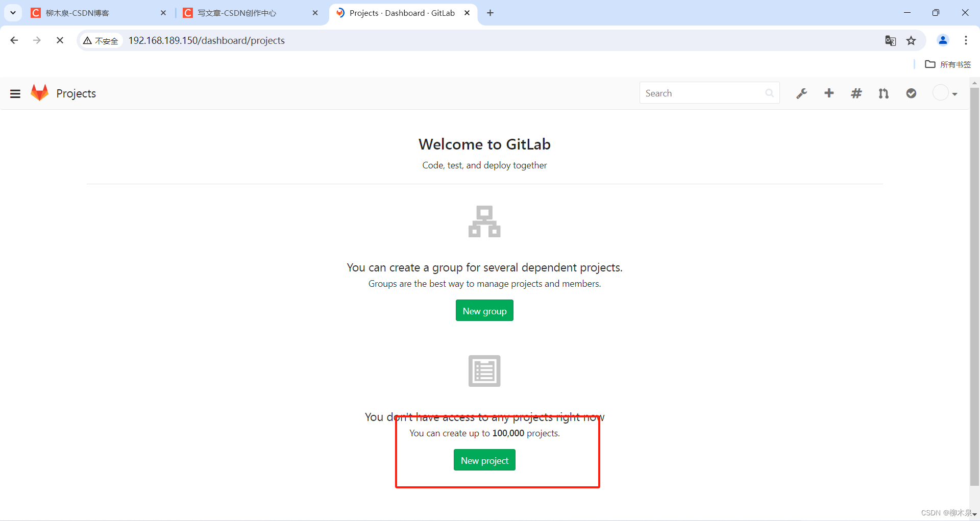980x521 pixels.
Task: Open a new browser tab
Action: [490, 13]
